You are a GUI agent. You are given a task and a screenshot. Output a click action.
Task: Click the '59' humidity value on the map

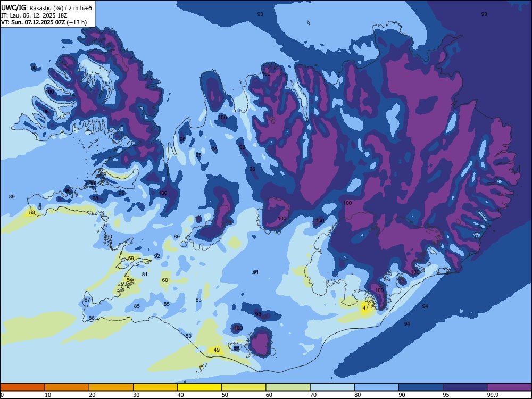click(x=131, y=259)
